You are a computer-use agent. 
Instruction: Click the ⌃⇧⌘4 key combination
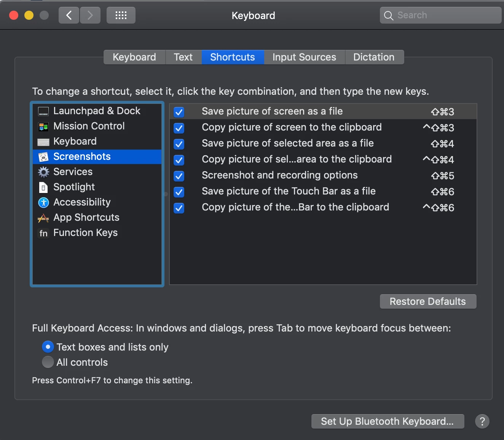439,160
